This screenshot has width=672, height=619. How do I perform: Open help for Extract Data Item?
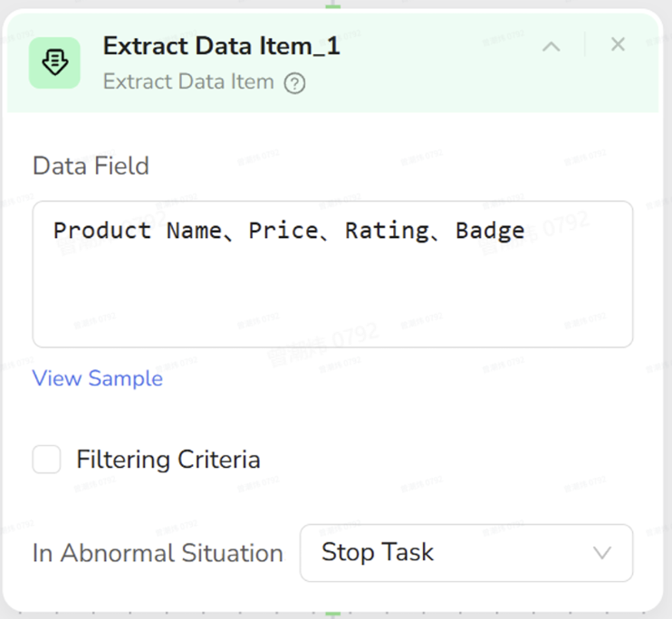294,84
